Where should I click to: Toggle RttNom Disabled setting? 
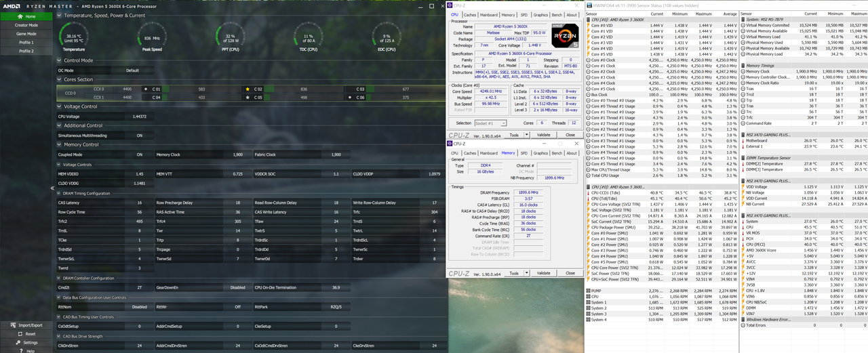pos(139,306)
